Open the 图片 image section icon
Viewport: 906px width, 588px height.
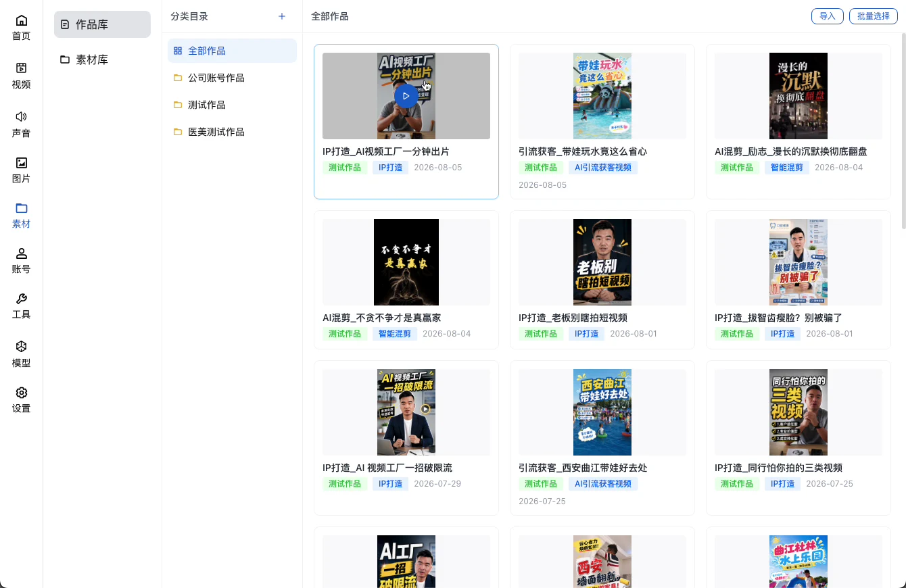(22, 162)
